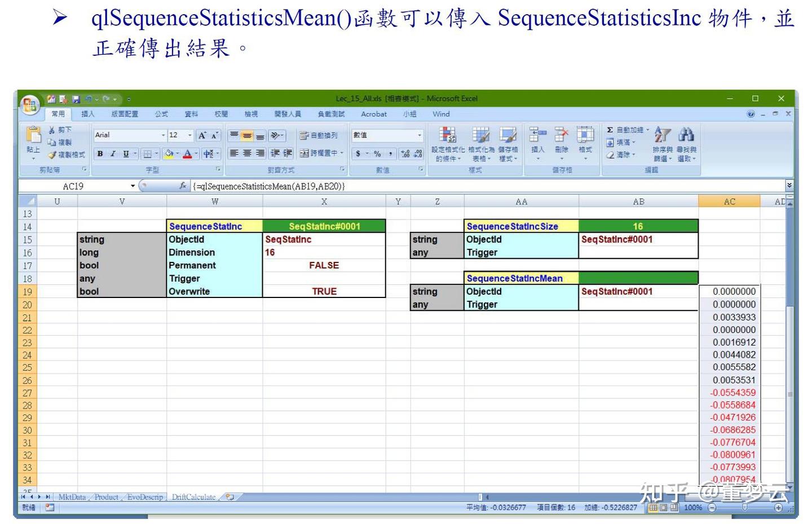812x526 pixels.
Task: Switch to the 資料 ribbon tab
Action: (x=191, y=114)
